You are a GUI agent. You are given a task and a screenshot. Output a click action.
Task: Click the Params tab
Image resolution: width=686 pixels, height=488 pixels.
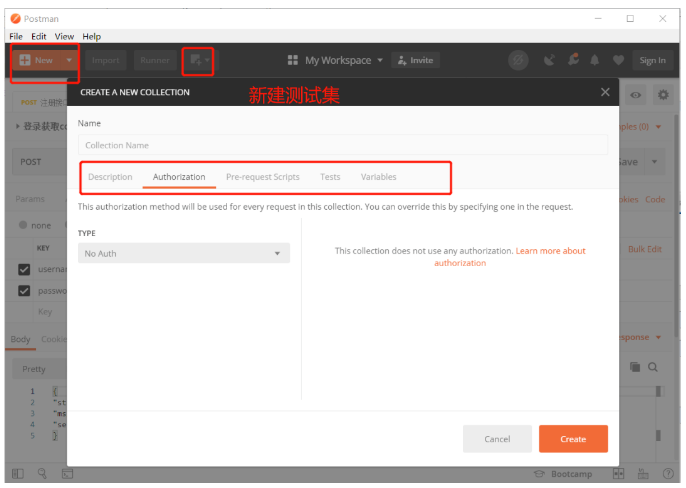(x=30, y=199)
